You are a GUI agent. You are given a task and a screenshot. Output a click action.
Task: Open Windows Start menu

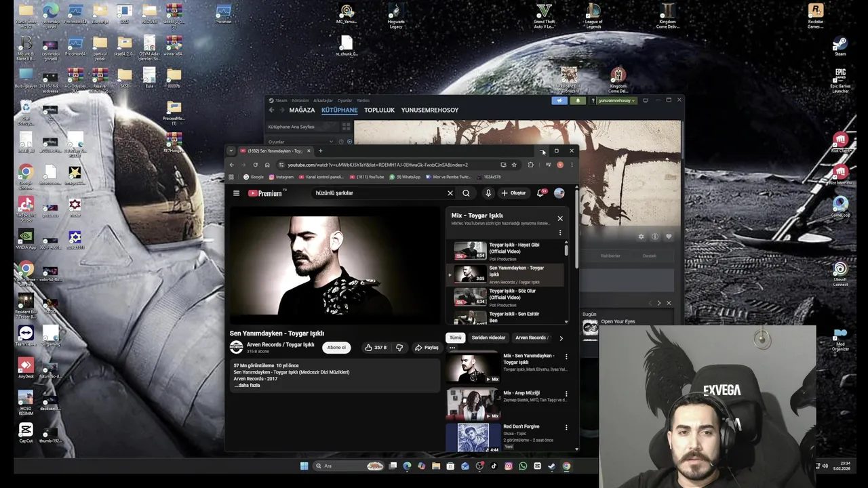click(x=304, y=466)
